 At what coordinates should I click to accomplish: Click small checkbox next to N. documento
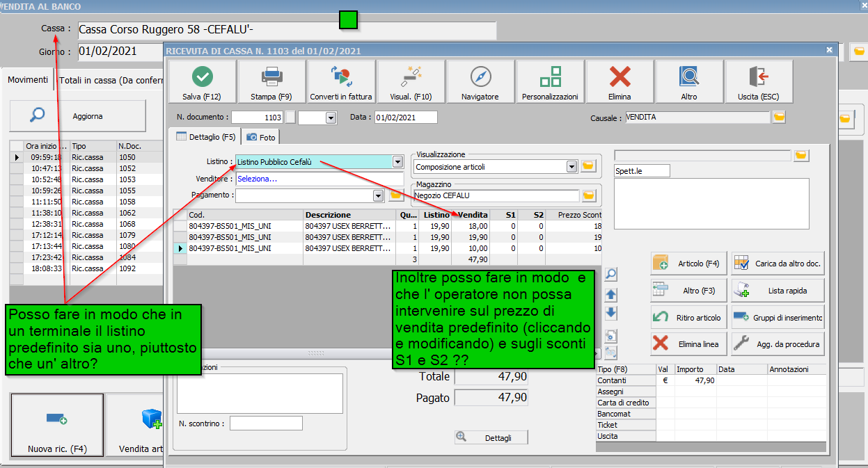click(x=292, y=118)
